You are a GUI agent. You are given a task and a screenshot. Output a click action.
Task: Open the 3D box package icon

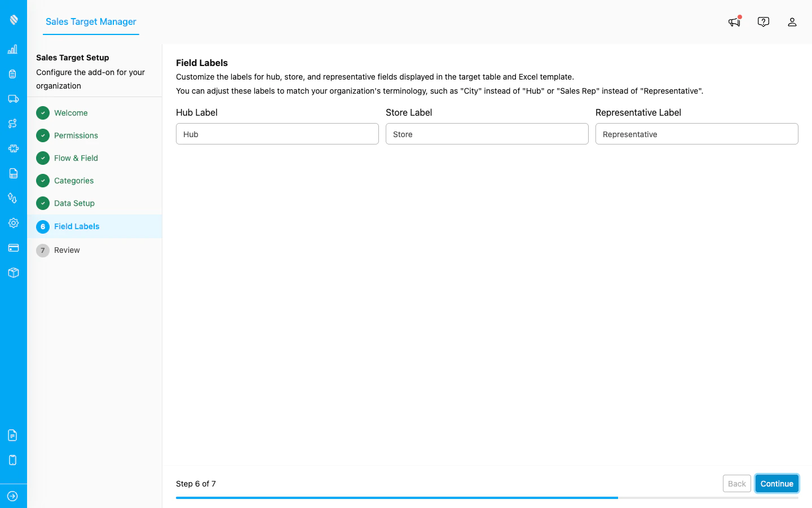pyautogui.click(x=13, y=273)
